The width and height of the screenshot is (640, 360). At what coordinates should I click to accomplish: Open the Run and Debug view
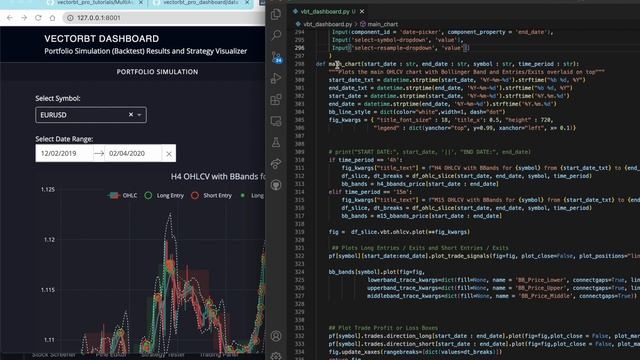(x=276, y=78)
